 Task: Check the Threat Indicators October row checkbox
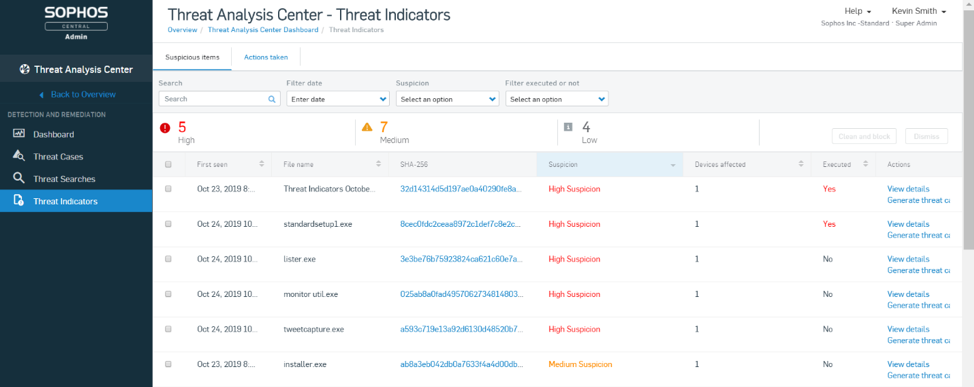tap(168, 189)
